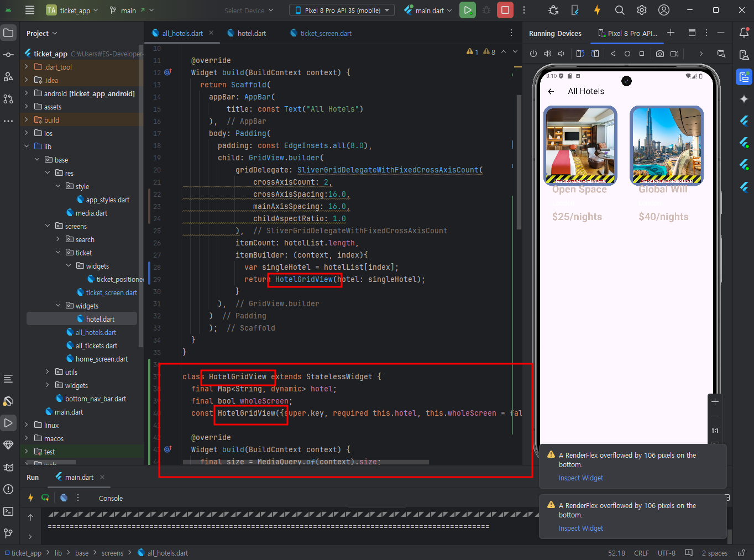Open the Problems tool window
The height and width of the screenshot is (560, 754).
(x=8, y=489)
